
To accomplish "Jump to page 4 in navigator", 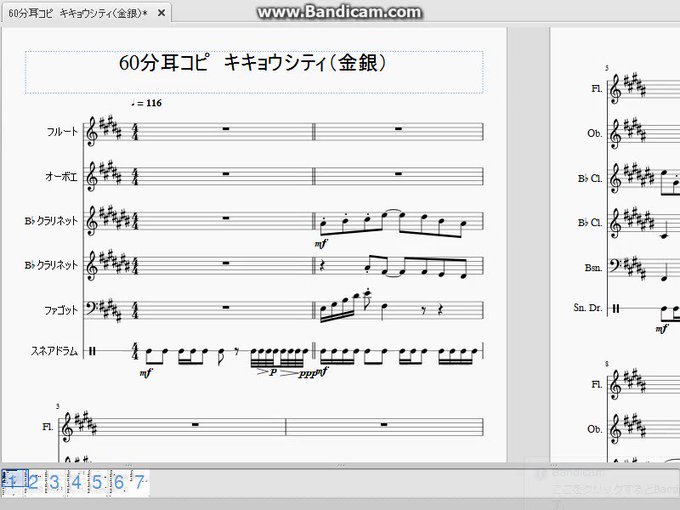I will pyautogui.click(x=77, y=482).
